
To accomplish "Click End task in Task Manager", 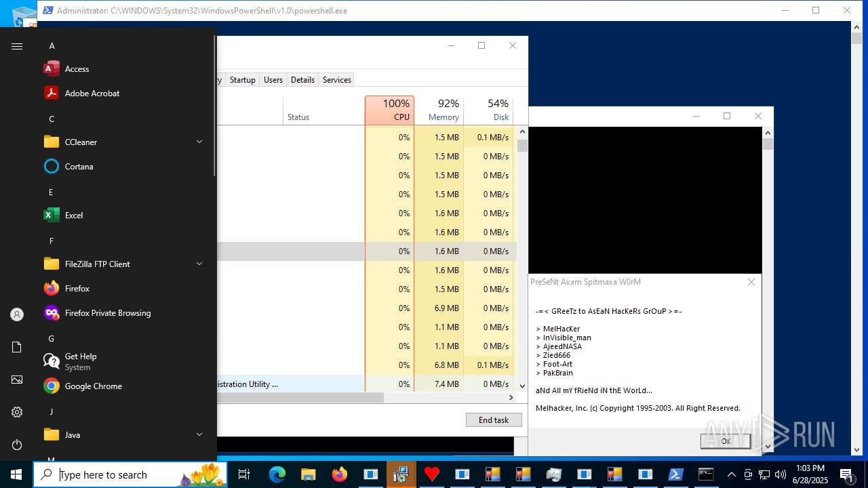I will (494, 420).
